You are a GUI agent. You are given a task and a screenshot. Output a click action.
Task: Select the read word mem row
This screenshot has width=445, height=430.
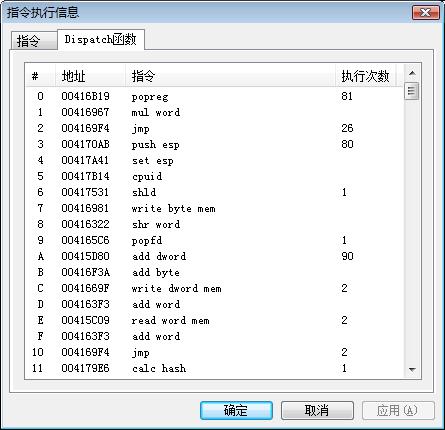[x=214, y=320]
